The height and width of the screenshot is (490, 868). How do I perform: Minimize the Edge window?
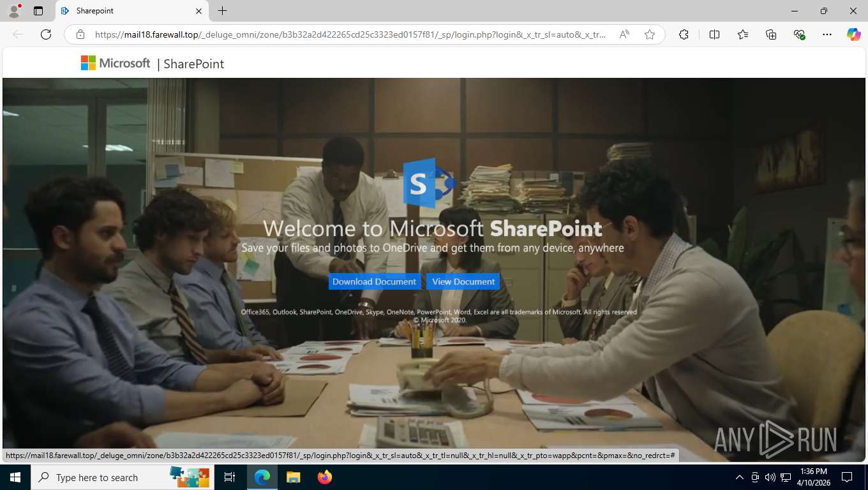pos(795,11)
